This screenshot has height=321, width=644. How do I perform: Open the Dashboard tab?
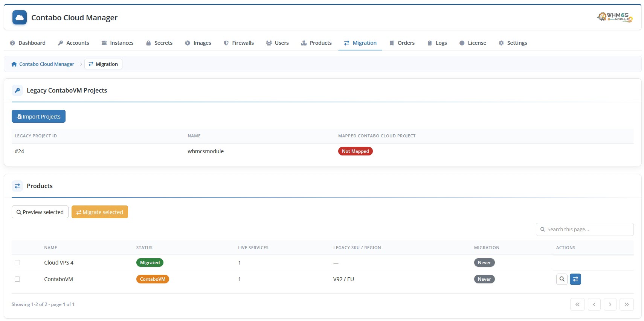click(27, 43)
